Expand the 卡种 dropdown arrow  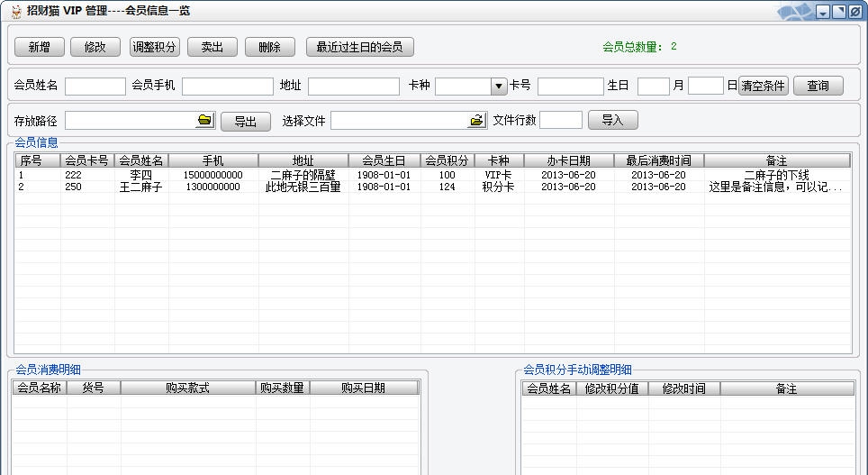tap(499, 87)
